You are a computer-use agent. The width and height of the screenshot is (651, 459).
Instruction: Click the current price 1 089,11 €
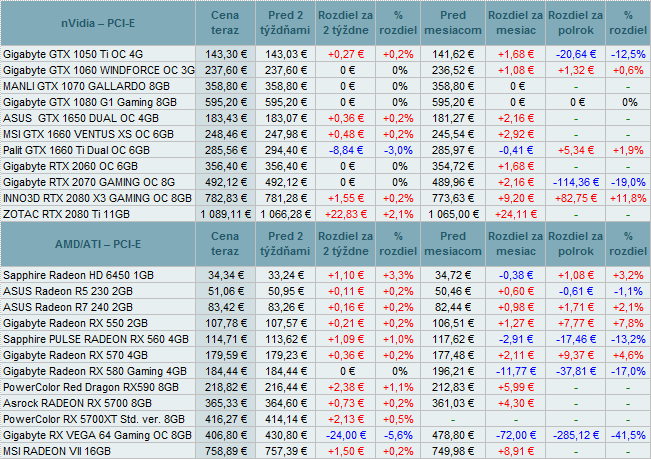click(225, 215)
